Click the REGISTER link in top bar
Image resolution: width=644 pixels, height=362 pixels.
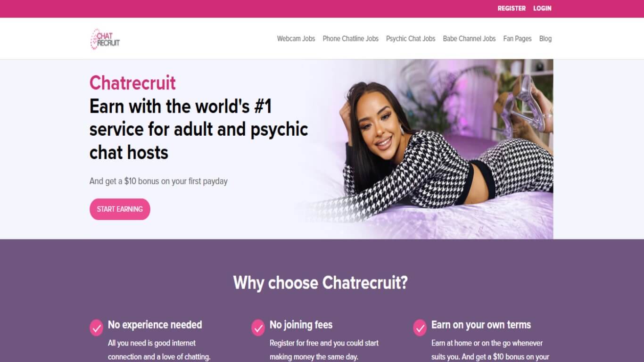(x=512, y=8)
